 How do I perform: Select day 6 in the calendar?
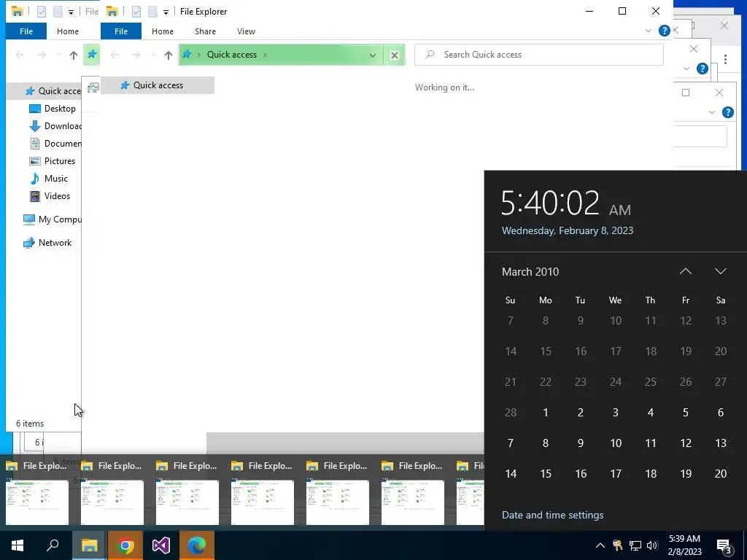tap(720, 413)
